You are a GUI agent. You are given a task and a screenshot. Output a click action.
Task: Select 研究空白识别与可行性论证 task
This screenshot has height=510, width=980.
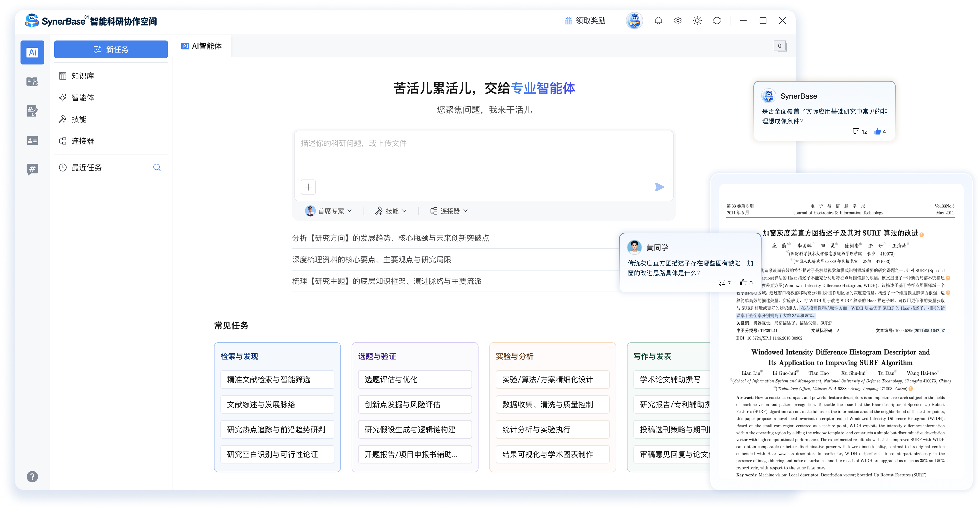click(277, 454)
